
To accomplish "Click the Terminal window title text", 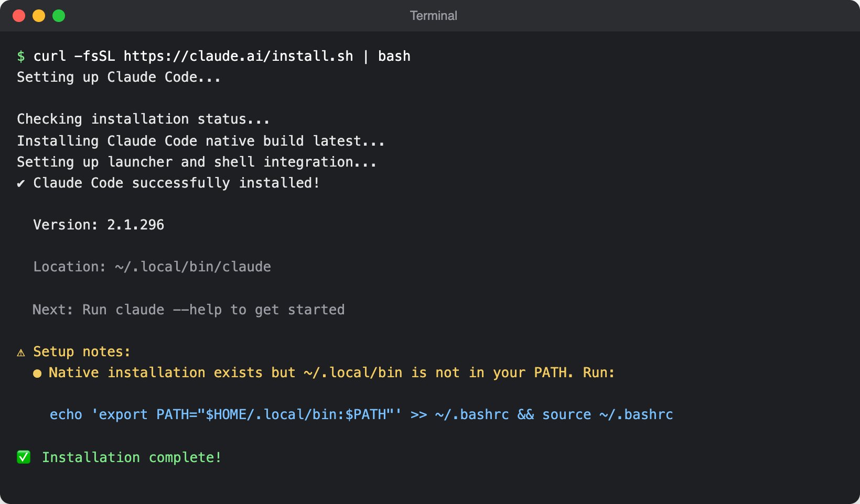I will 433,16.
